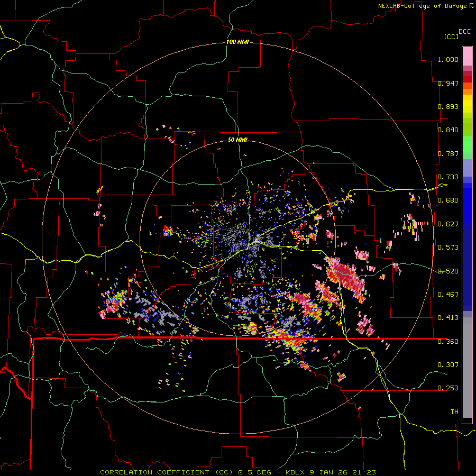Viewport: 476px width, 476px height.
Task: Click the 50 NMI range ring label
Action: pos(237,140)
